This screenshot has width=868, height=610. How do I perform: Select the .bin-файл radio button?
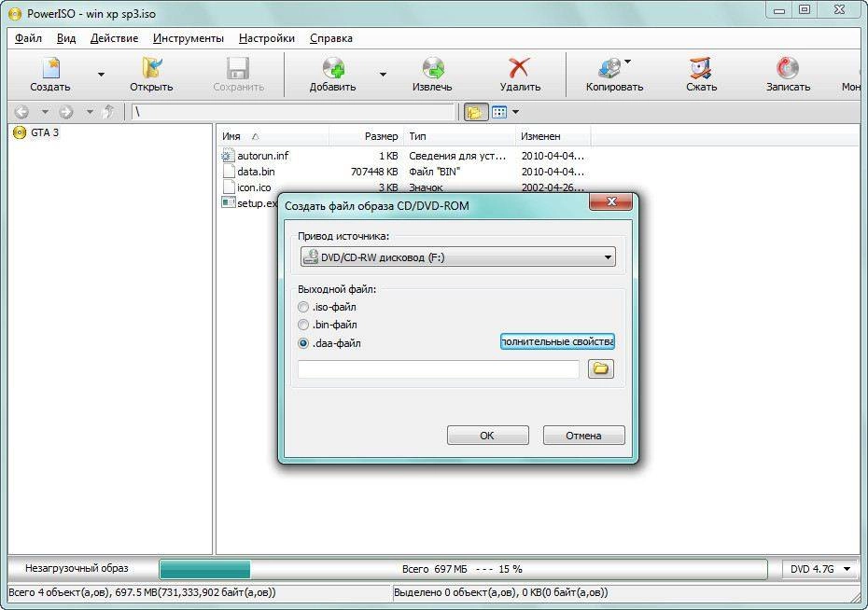(302, 325)
